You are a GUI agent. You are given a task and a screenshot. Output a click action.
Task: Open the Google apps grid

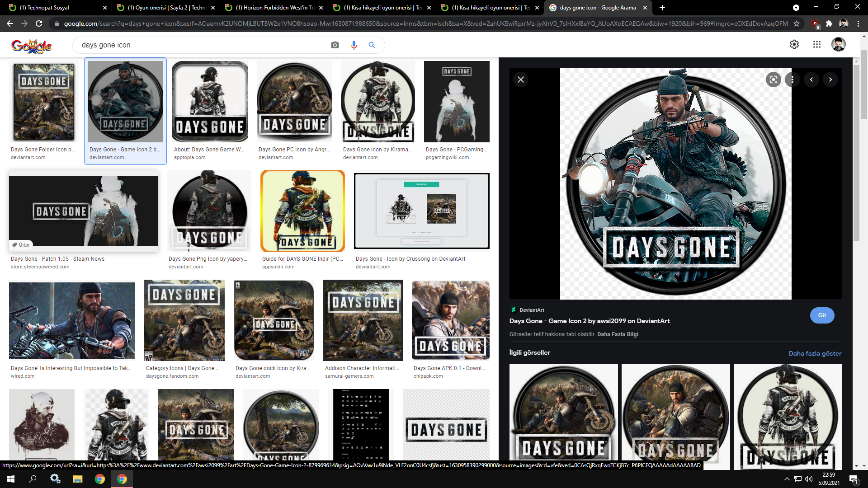click(x=816, y=44)
